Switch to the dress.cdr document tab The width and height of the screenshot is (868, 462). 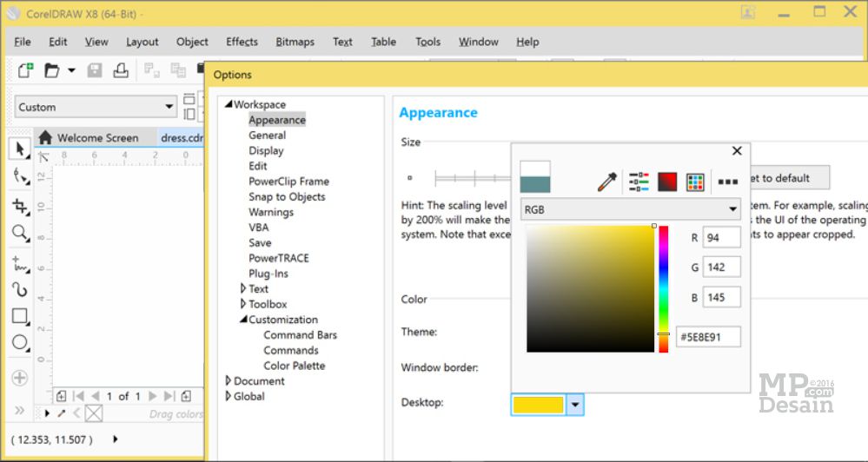tap(182, 138)
